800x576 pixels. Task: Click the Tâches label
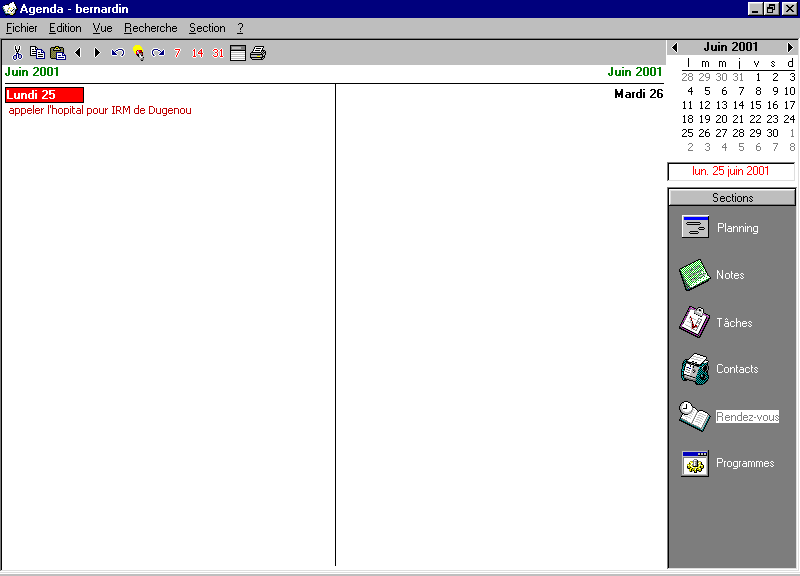[734, 322]
